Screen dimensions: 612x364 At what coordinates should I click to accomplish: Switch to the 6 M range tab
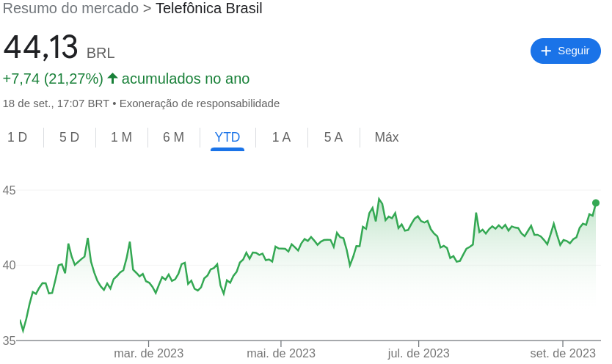tap(174, 137)
